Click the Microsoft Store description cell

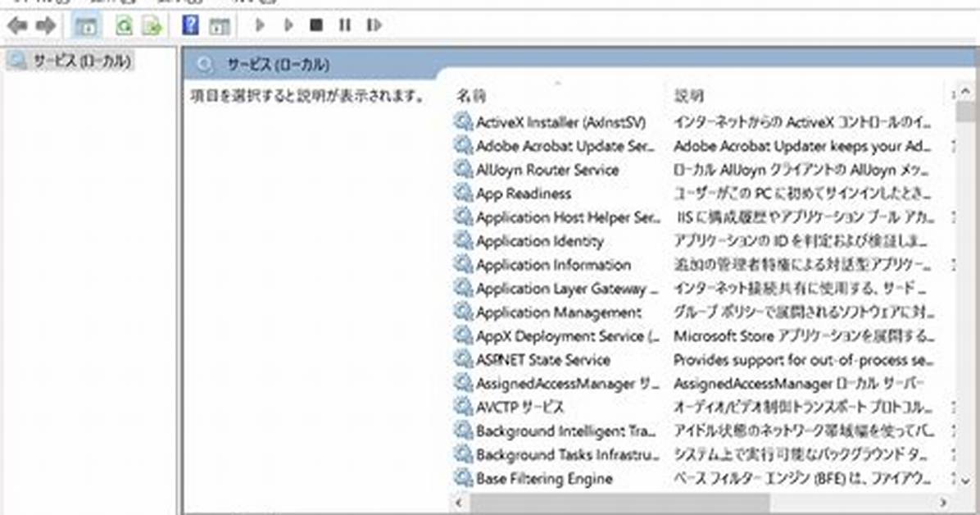click(x=802, y=336)
